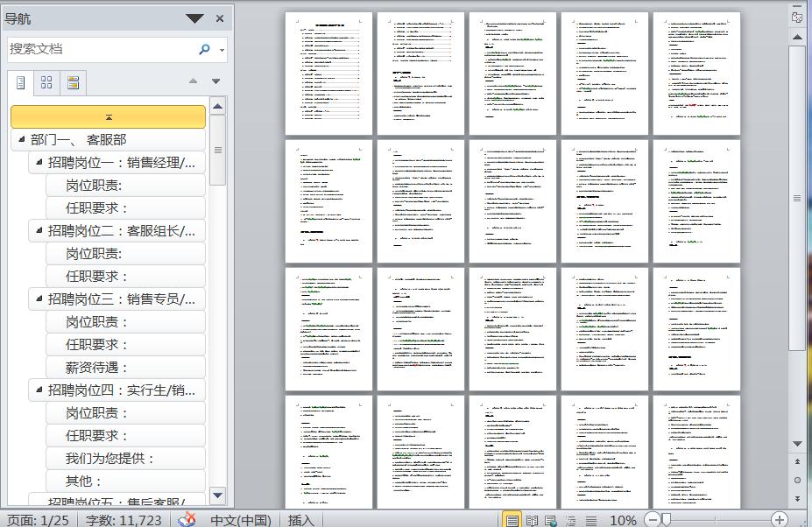Collapse the 招聘岗位二 heading triangle
Image resolution: width=812 pixels, height=527 pixels.
(x=39, y=230)
